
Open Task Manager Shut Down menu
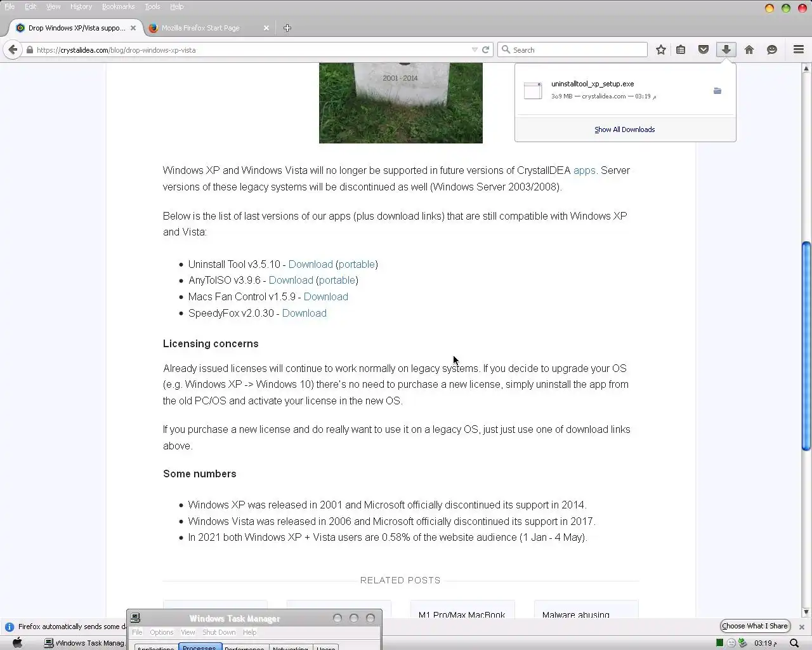pos(219,632)
